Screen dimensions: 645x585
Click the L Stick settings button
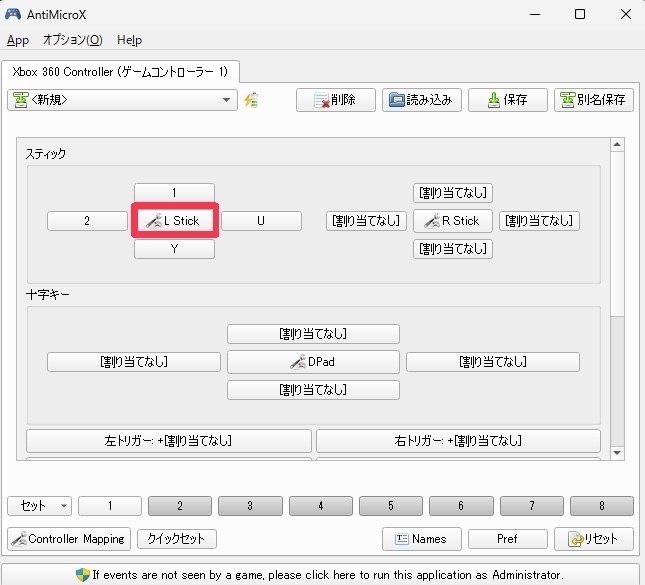coord(174,221)
